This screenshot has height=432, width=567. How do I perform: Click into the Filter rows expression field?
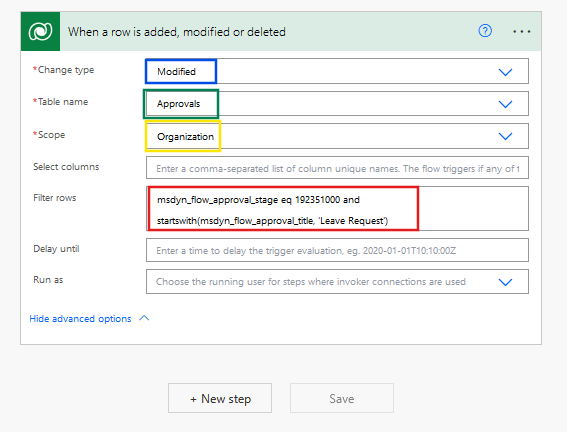337,209
